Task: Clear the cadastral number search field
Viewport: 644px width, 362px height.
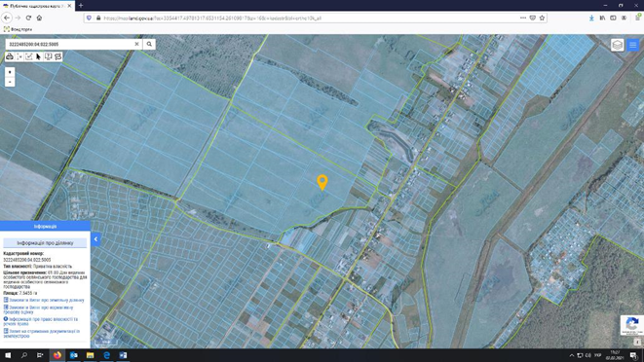Action: coord(136,44)
